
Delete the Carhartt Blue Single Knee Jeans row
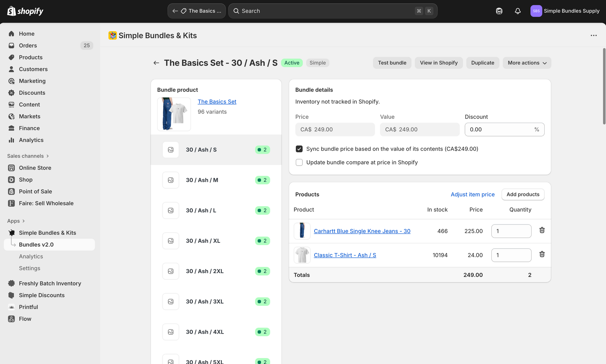pos(542,230)
